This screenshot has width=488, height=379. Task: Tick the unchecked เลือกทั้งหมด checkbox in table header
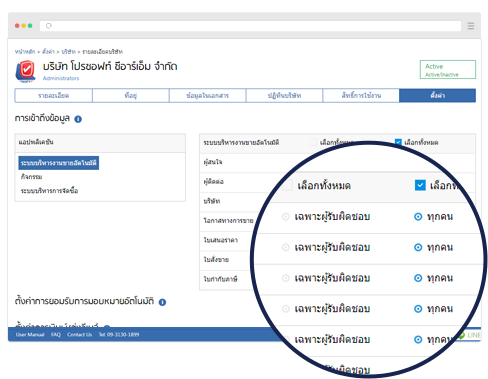coord(313,142)
